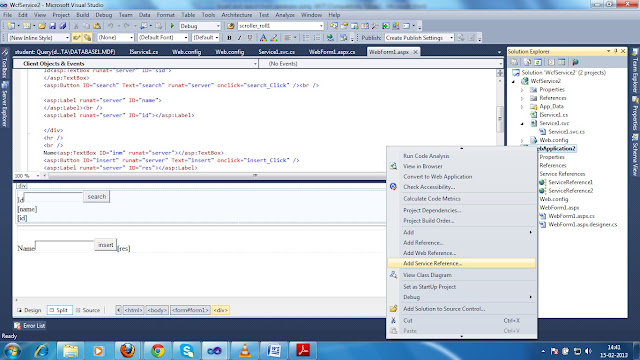The height and width of the screenshot is (360, 640).
Task: Click the background highlight color icon
Action: [x=274, y=38]
